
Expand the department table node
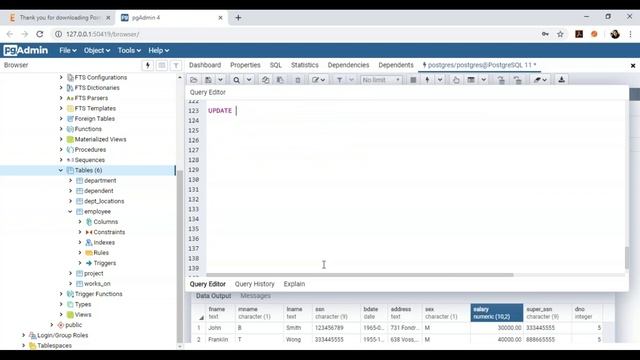[70, 180]
